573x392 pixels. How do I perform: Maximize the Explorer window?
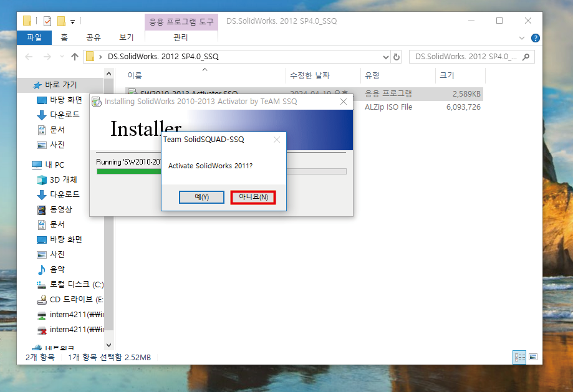pyautogui.click(x=499, y=21)
